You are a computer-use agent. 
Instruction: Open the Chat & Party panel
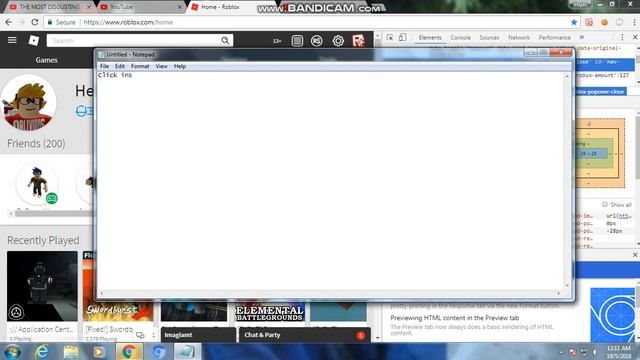click(x=304, y=335)
